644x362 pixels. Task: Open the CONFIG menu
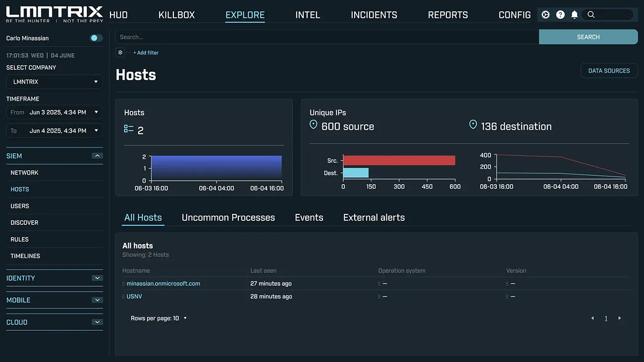tap(515, 15)
